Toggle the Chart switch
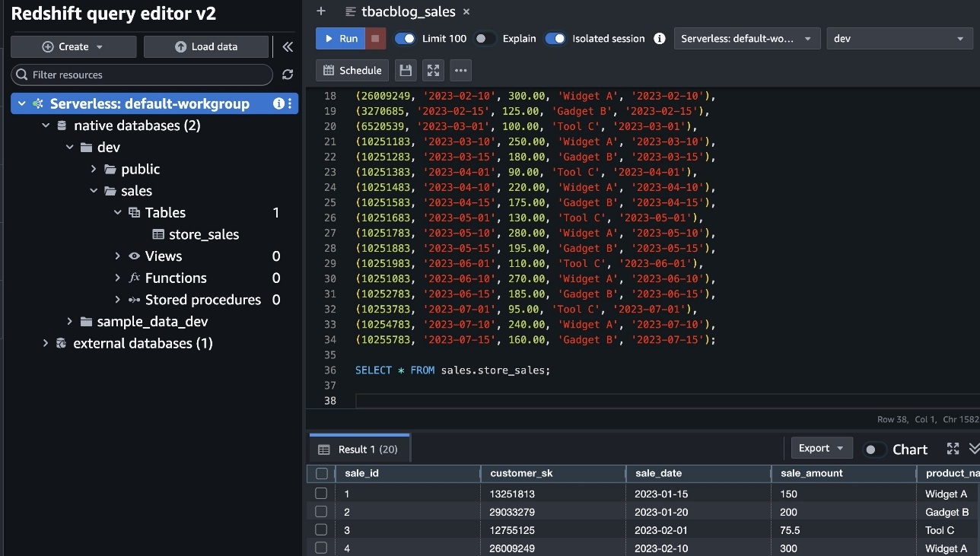 coord(873,450)
